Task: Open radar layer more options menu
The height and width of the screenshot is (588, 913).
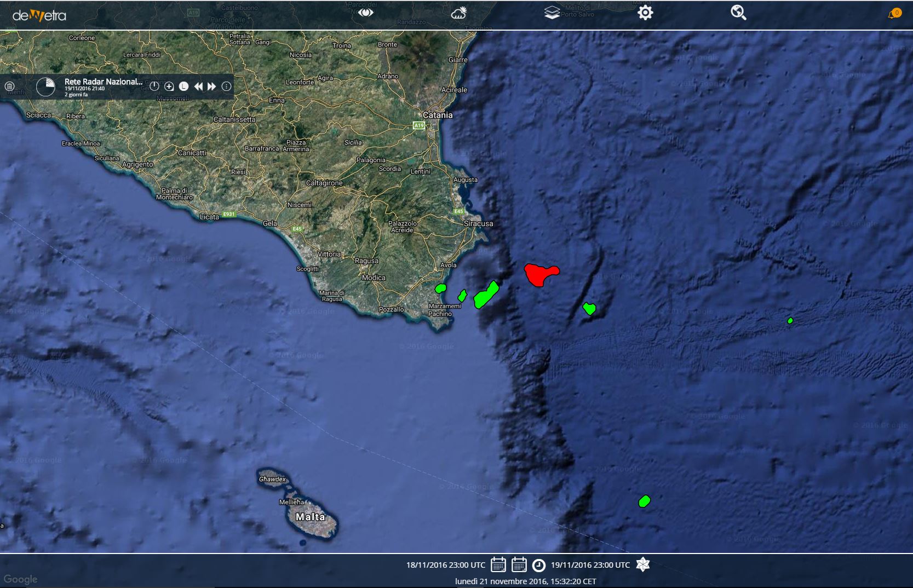Action: (226, 87)
